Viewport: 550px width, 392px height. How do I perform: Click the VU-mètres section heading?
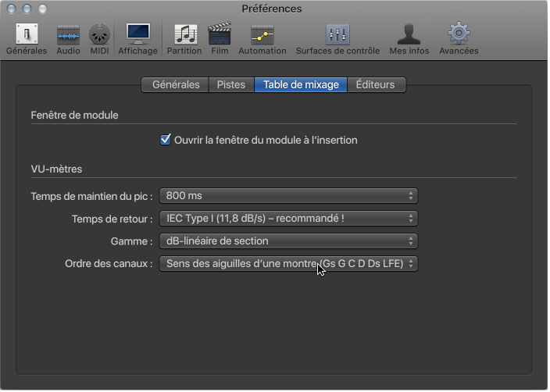[x=56, y=169]
